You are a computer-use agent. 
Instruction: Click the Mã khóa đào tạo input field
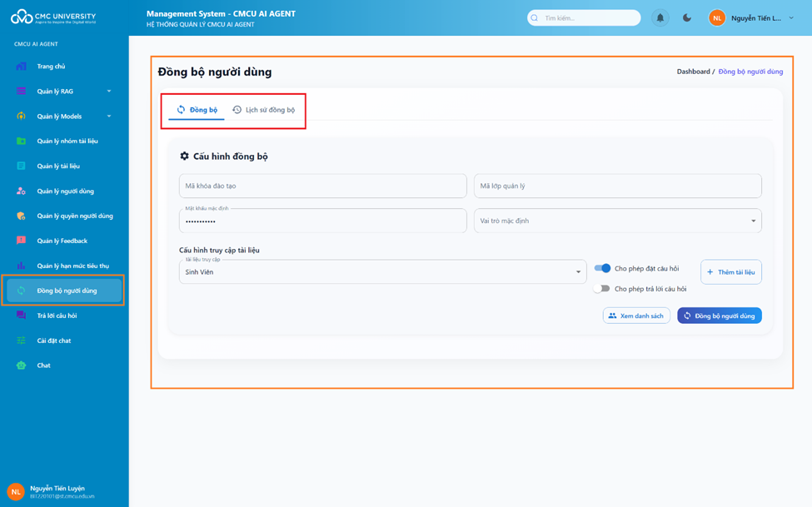[322, 186]
